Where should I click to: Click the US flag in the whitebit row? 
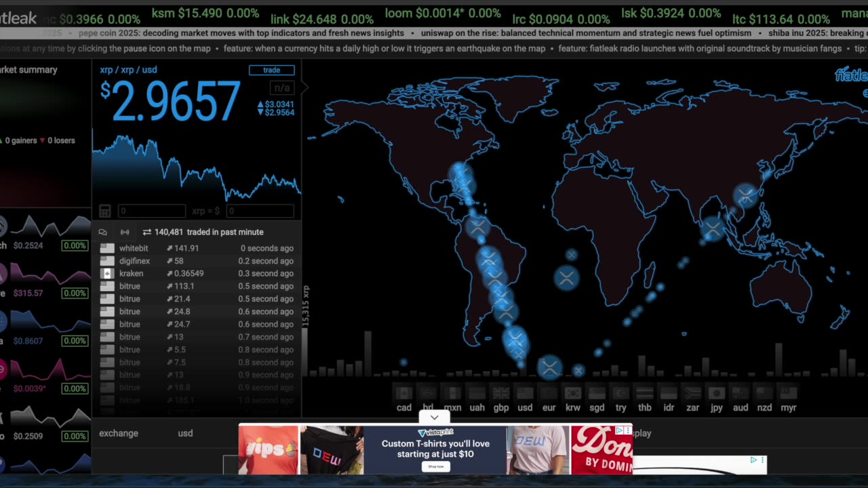(x=107, y=248)
